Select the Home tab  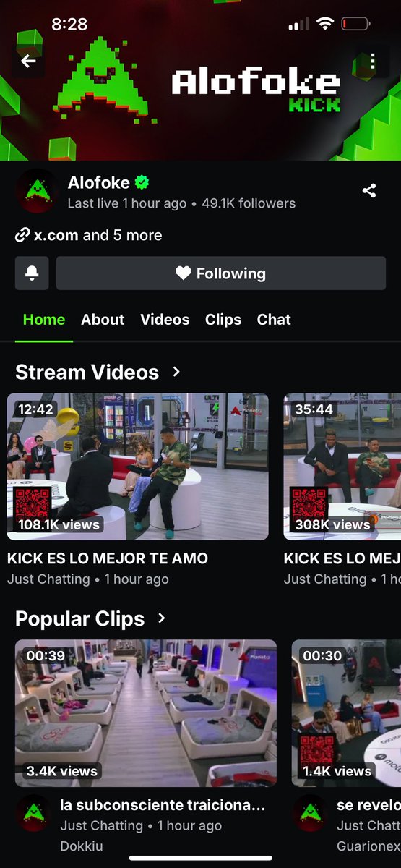pyautogui.click(x=44, y=320)
